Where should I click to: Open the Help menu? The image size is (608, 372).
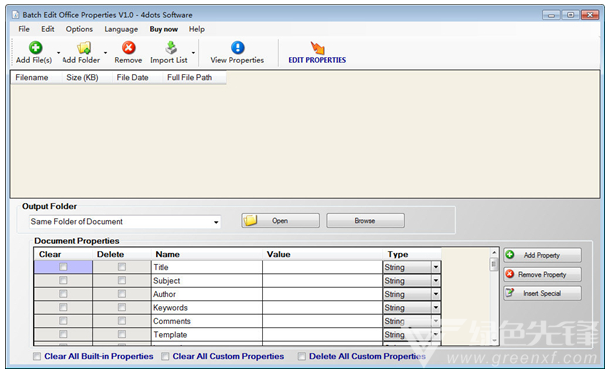197,29
